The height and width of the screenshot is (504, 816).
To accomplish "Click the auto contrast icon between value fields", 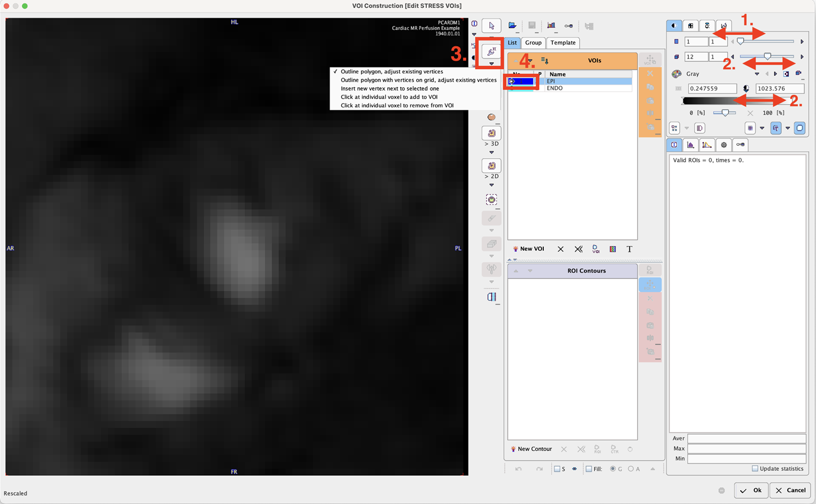I will click(x=746, y=88).
